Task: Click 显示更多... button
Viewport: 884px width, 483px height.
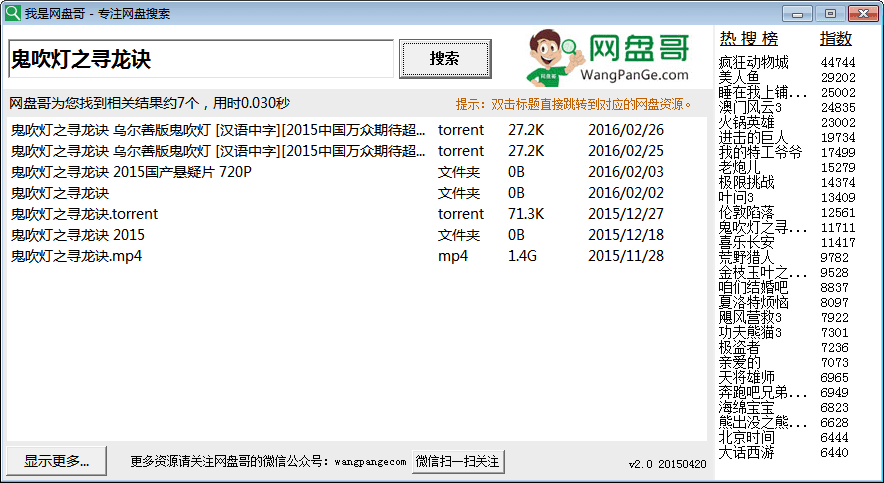Action: pos(56,461)
